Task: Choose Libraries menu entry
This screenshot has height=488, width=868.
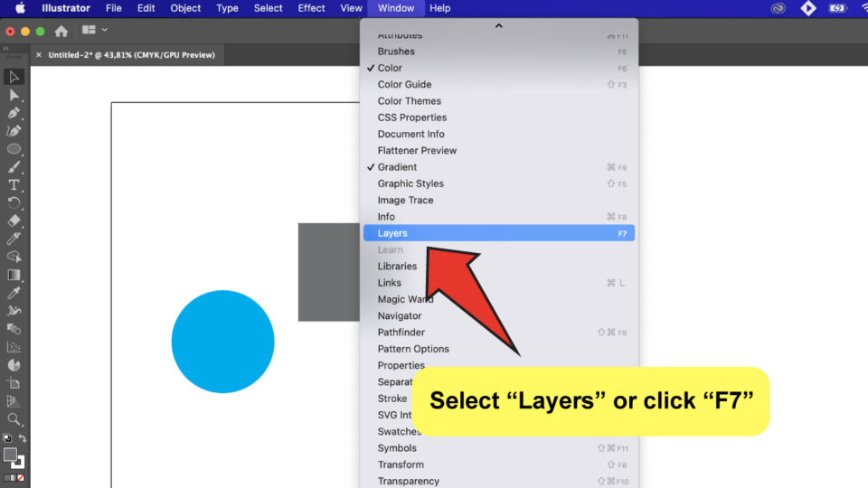Action: [x=499, y=266]
